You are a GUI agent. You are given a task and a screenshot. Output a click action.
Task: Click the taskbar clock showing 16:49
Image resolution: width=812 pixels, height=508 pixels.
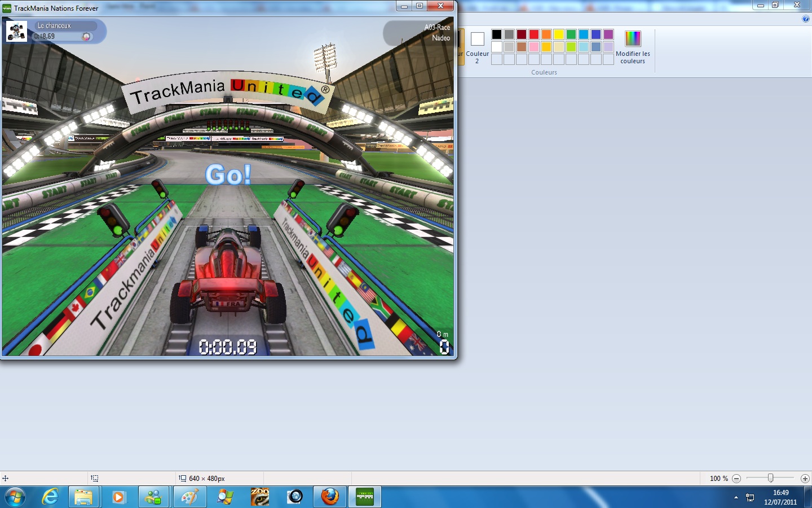pos(780,497)
